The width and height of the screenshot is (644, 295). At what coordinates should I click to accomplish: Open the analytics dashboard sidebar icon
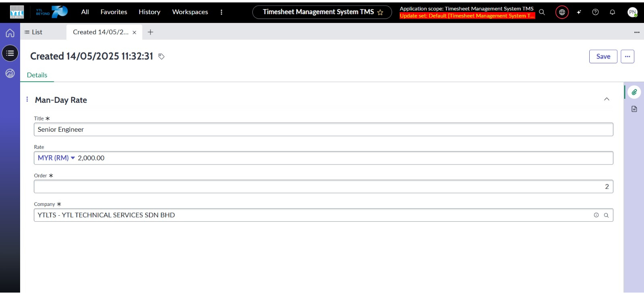10,73
